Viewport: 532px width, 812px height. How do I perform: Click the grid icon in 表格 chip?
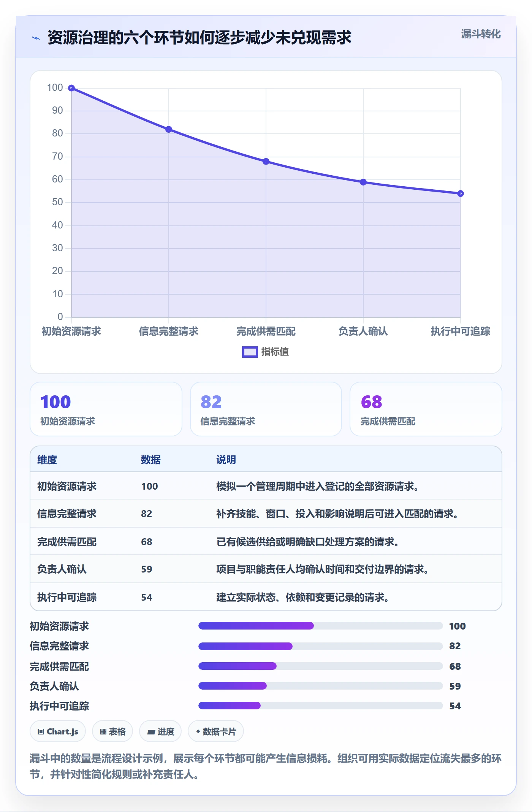(103, 732)
